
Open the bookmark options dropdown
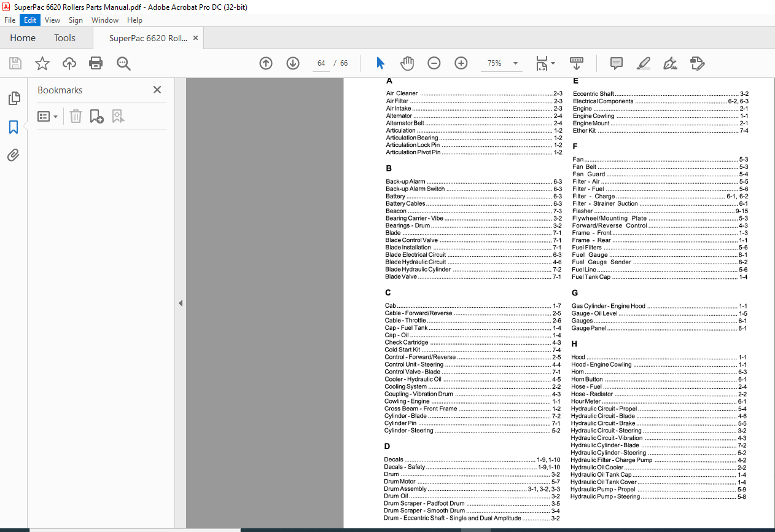48,116
